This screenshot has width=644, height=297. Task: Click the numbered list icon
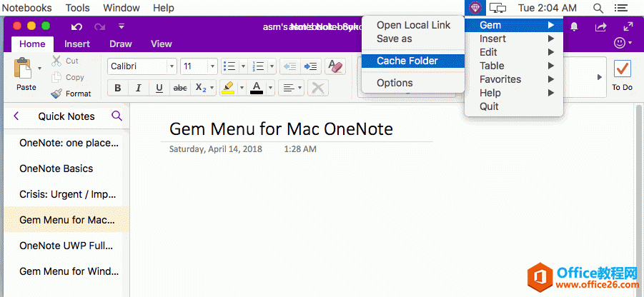[258, 66]
